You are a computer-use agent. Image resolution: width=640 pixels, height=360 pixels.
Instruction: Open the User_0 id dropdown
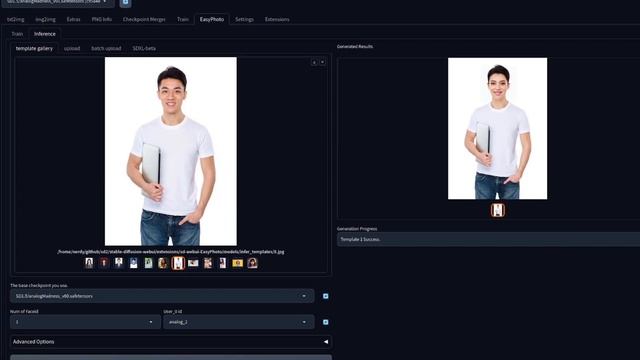point(239,322)
